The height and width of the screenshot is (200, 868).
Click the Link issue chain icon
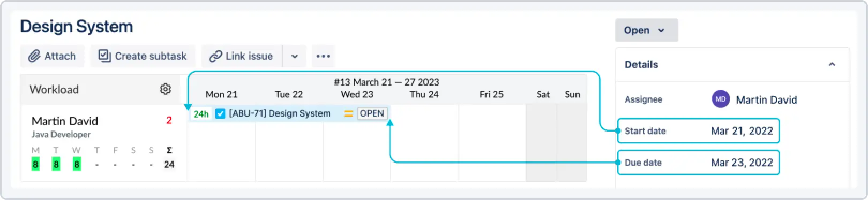coord(215,56)
